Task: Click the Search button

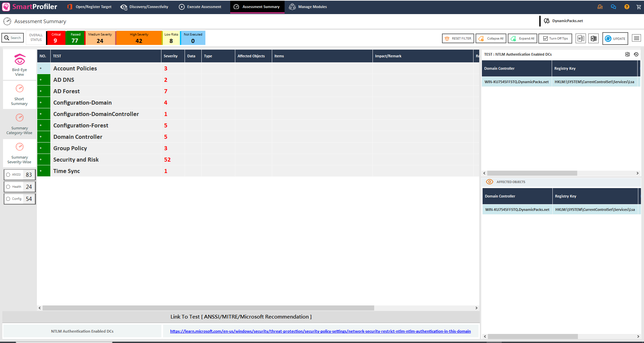Action: click(x=13, y=38)
